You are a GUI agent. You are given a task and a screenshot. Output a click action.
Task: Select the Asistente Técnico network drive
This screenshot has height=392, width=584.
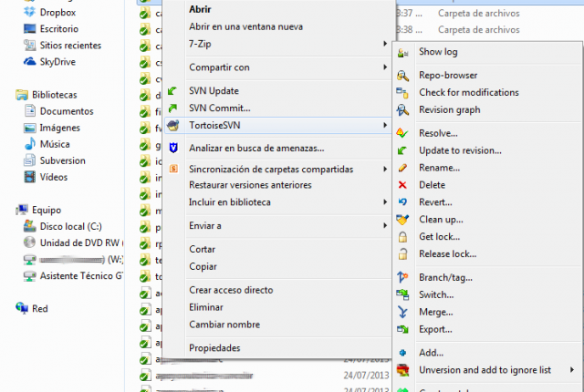81,276
